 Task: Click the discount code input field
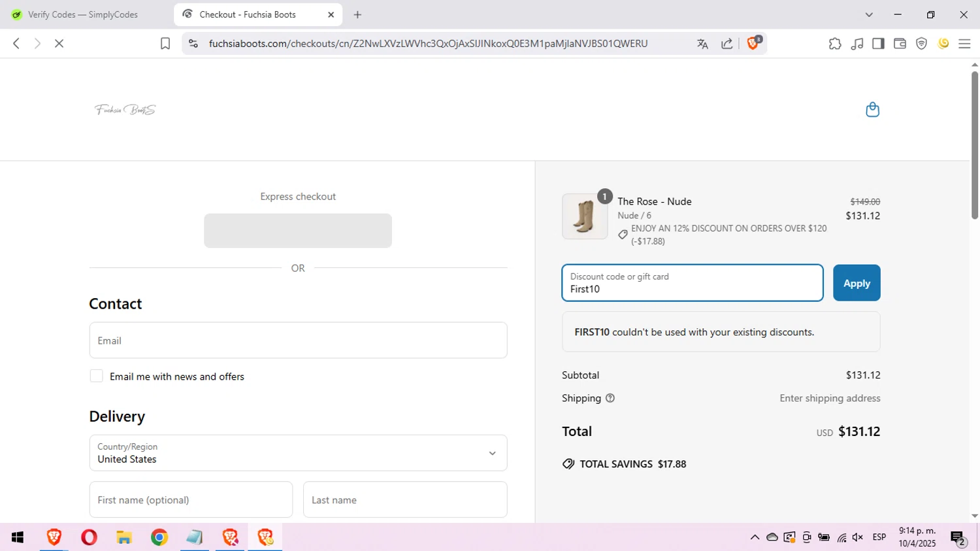click(693, 283)
